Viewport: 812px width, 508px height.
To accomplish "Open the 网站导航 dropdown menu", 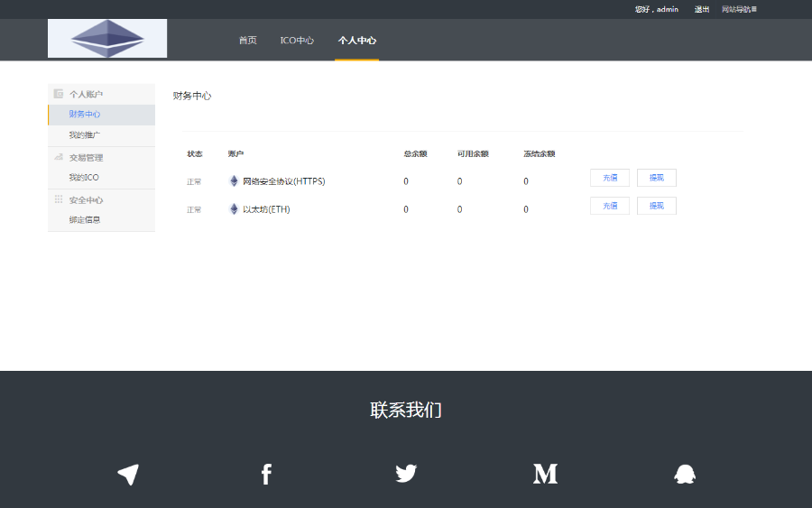I will 739,9.
